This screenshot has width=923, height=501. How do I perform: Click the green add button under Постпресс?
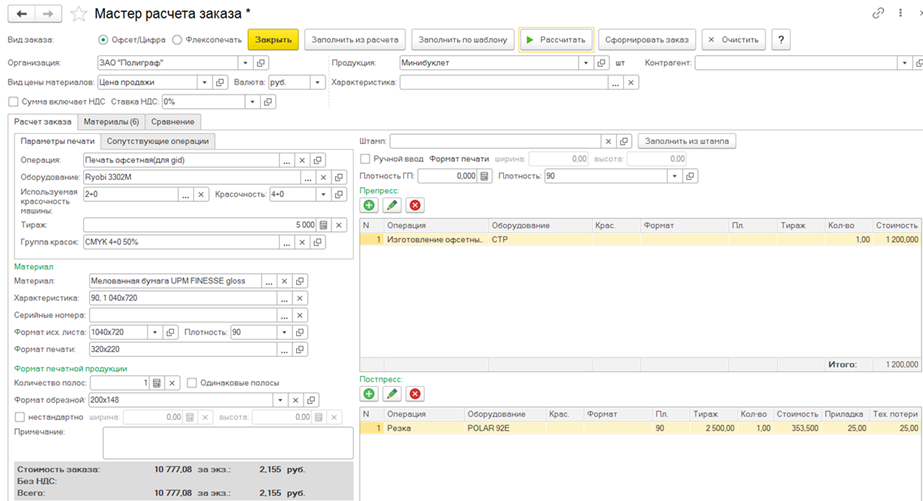point(370,394)
